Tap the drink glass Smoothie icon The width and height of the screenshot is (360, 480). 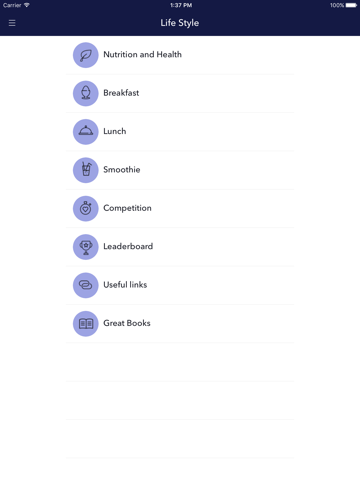pyautogui.click(x=86, y=170)
